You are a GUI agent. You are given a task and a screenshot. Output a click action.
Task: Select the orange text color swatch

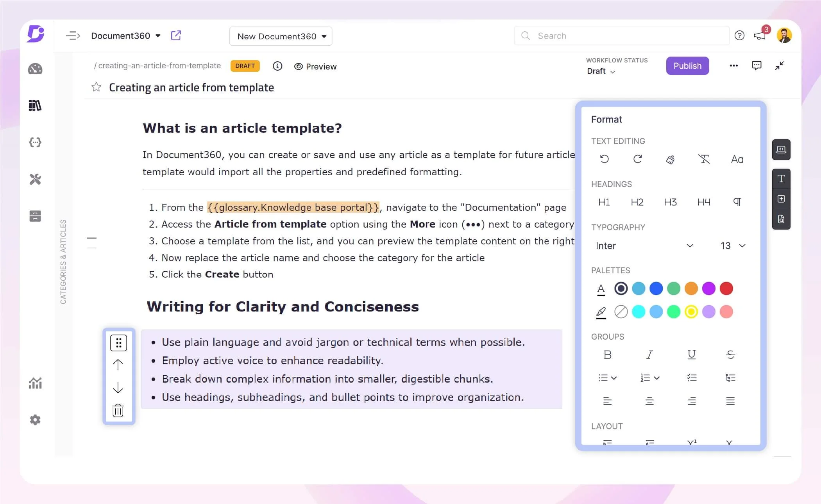pos(691,289)
